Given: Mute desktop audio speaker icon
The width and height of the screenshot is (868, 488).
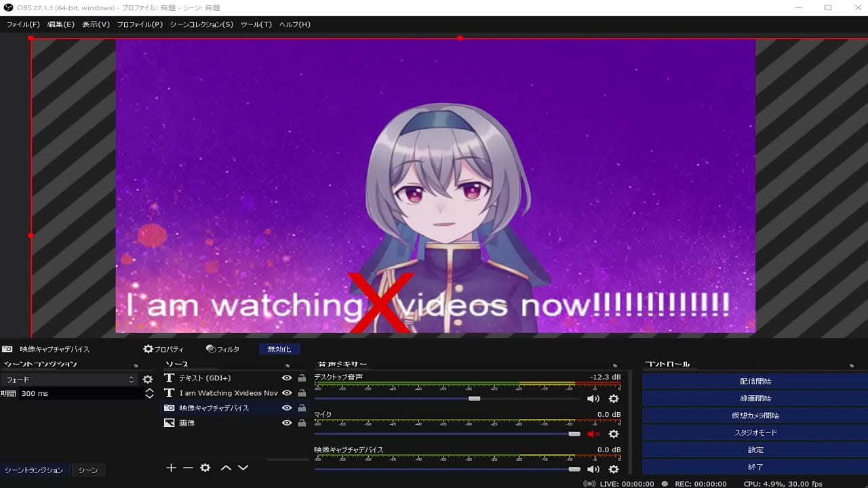Looking at the screenshot, I should point(593,399).
